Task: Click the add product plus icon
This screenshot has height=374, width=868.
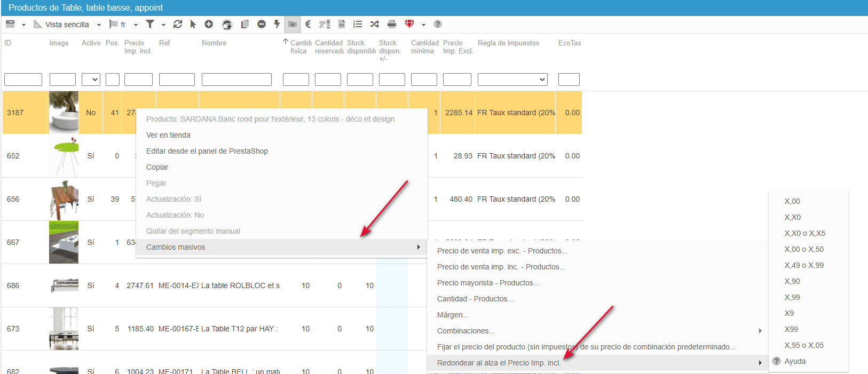Action: 209,24
